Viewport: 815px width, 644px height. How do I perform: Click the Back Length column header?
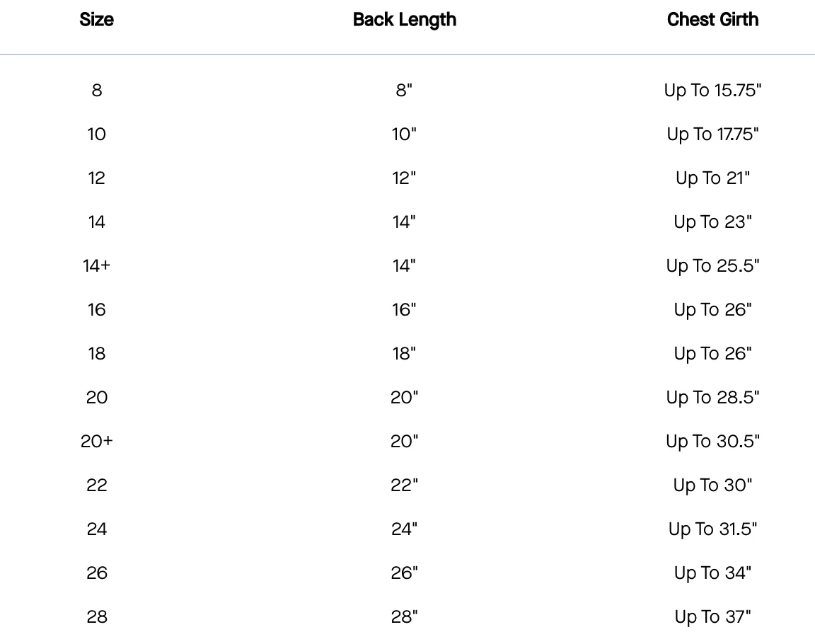(405, 20)
